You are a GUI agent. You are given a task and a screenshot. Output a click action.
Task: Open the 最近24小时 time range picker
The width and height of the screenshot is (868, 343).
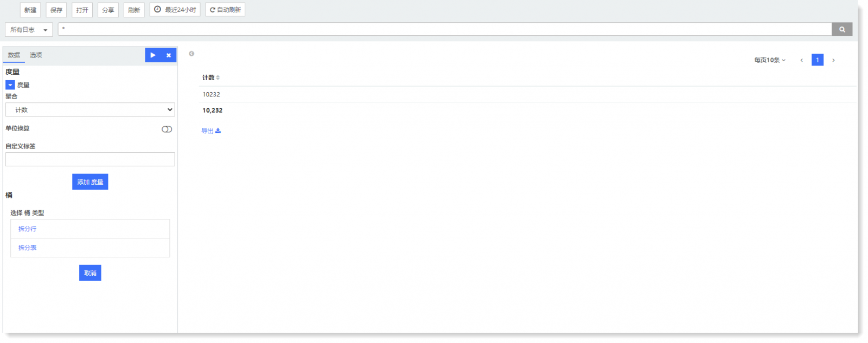(x=175, y=10)
